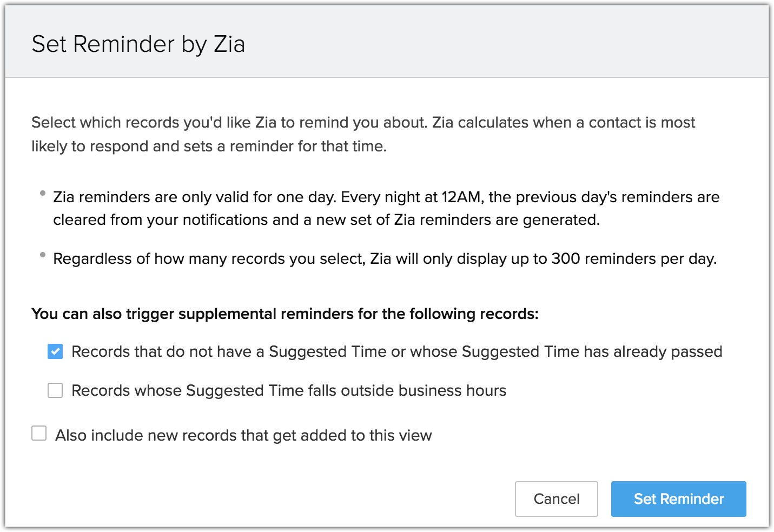
Task: Click the intro line 'Select which records you'd like'
Action: (x=362, y=122)
